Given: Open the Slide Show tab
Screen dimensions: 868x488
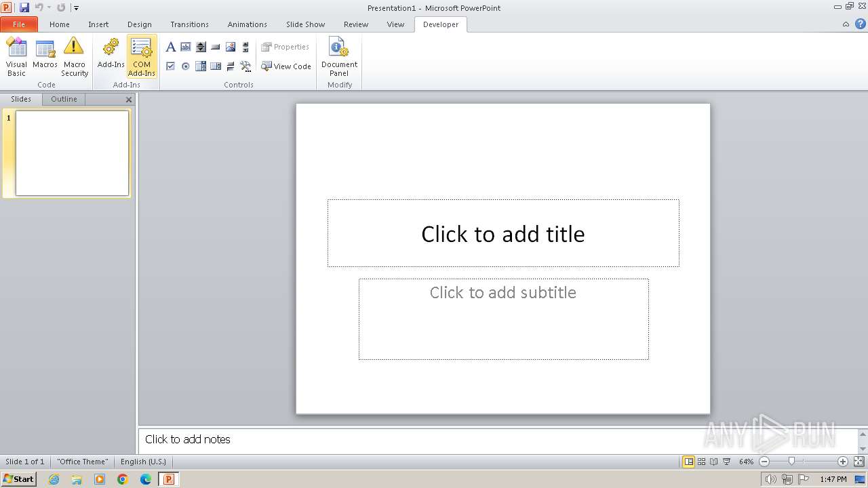Looking at the screenshot, I should coord(305,24).
